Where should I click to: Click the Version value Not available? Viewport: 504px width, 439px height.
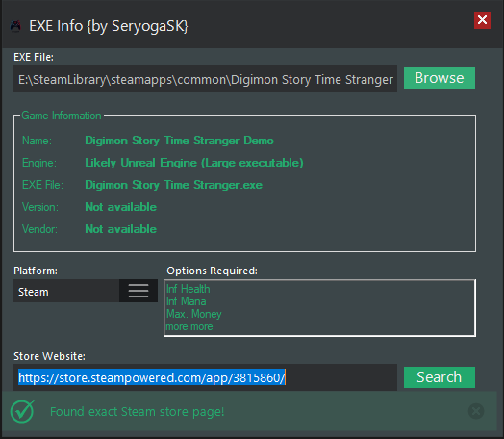[120, 207]
